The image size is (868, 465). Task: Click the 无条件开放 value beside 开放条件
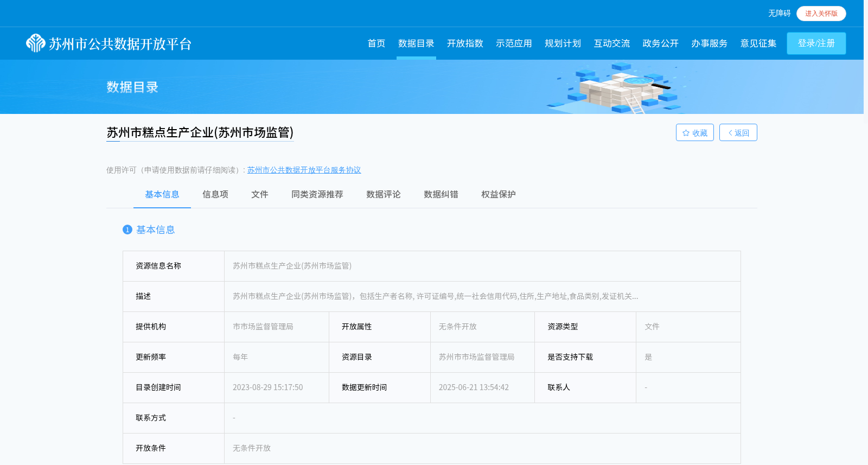tap(252, 448)
